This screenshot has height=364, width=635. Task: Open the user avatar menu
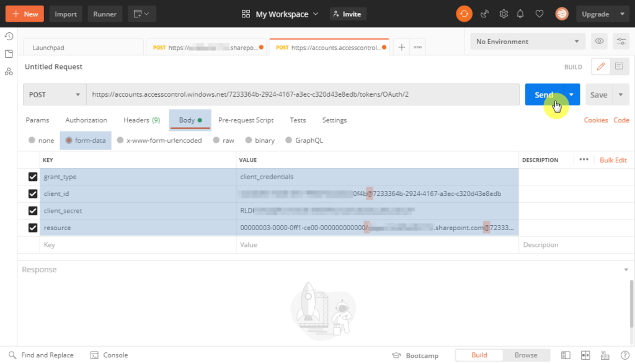562,14
